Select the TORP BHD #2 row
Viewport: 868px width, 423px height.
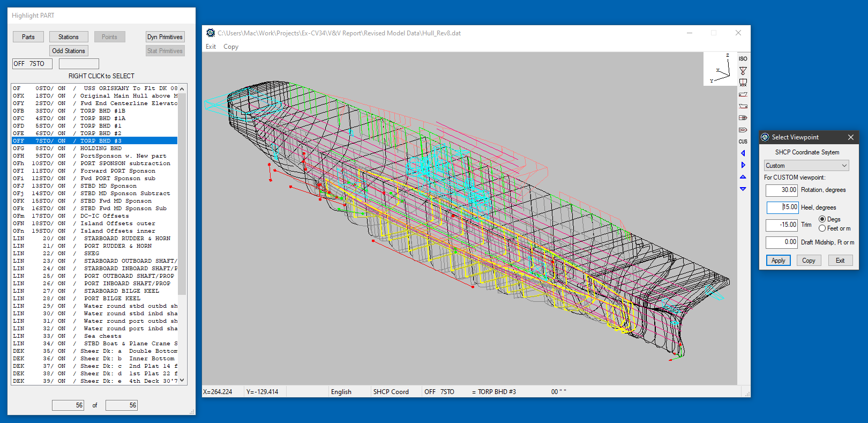pos(95,133)
